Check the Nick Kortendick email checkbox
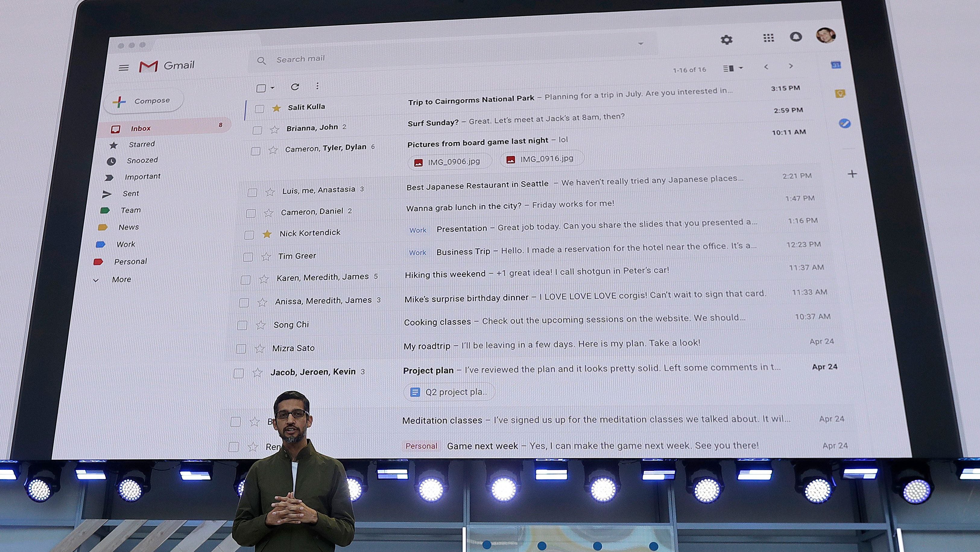 pos(249,235)
